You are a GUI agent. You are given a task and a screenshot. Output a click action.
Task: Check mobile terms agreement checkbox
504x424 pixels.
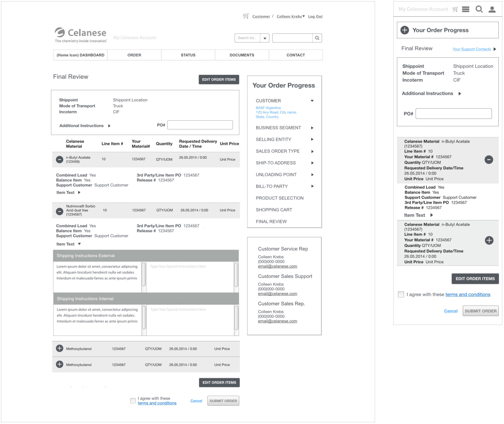401,294
